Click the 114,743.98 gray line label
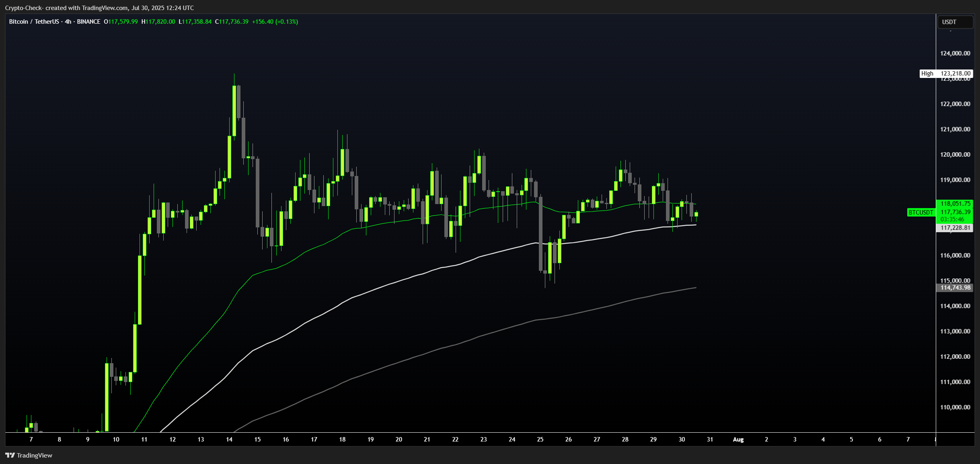Viewport: 980px width, 464px height. click(x=955, y=288)
